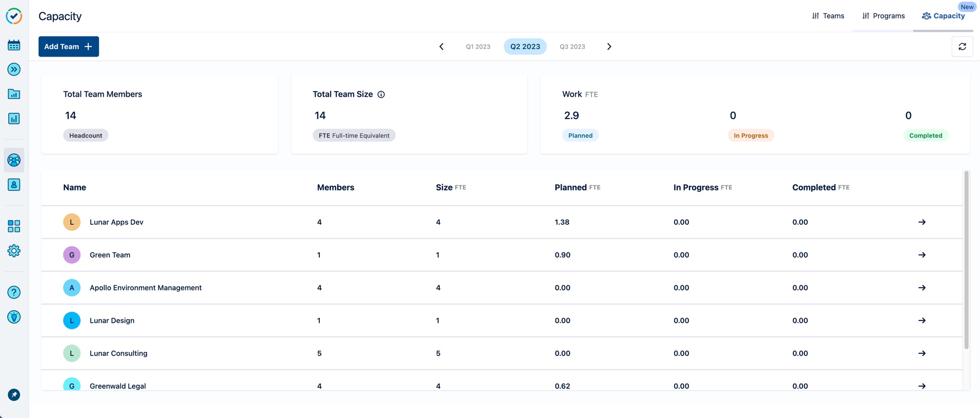Open the dashboard grid icon in sidebar

coord(14,226)
